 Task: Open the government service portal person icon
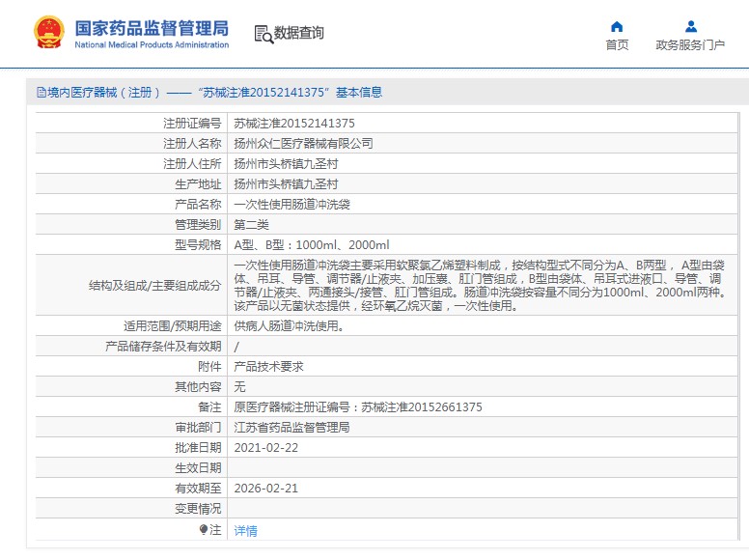[x=691, y=26]
